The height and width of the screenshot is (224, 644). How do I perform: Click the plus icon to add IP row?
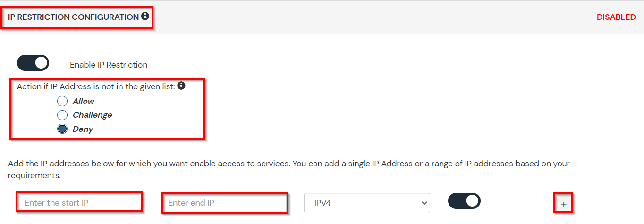pos(564,204)
